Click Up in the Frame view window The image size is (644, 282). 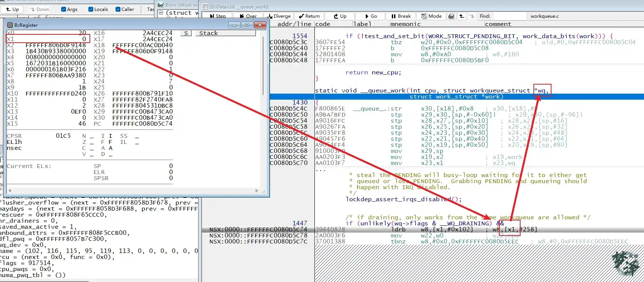pos(12,9)
